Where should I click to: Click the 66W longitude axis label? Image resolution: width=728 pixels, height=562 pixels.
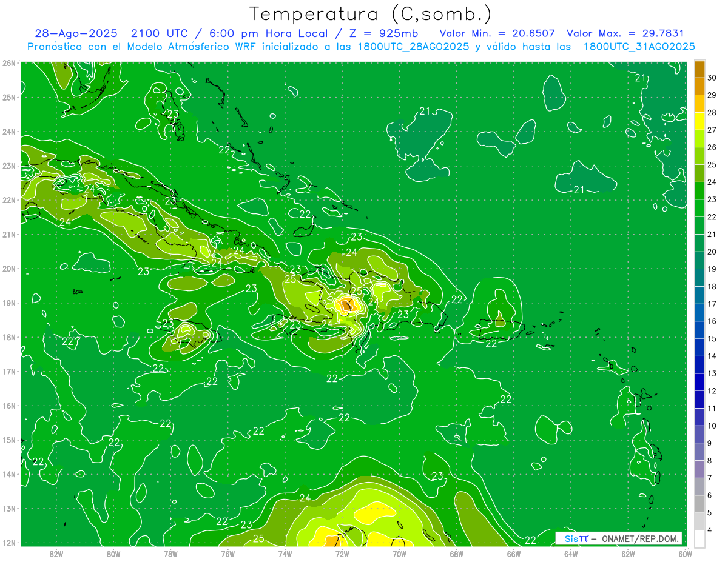(x=513, y=554)
